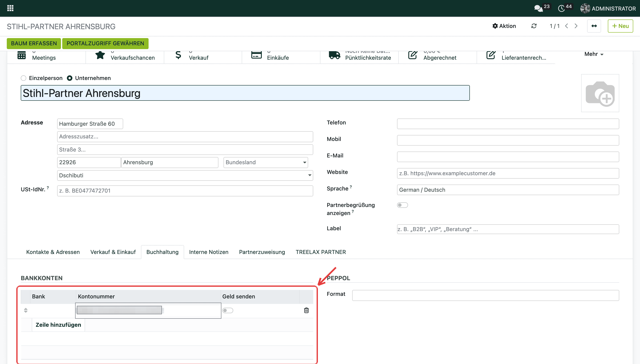The image size is (640, 364).
Task: Use the bank row reorder handle
Action: click(25, 310)
